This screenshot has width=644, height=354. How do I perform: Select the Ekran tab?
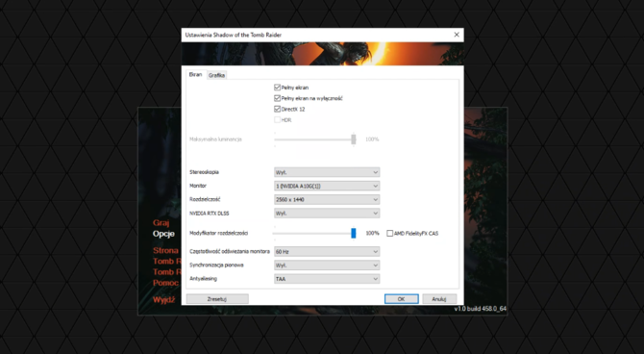[195, 74]
